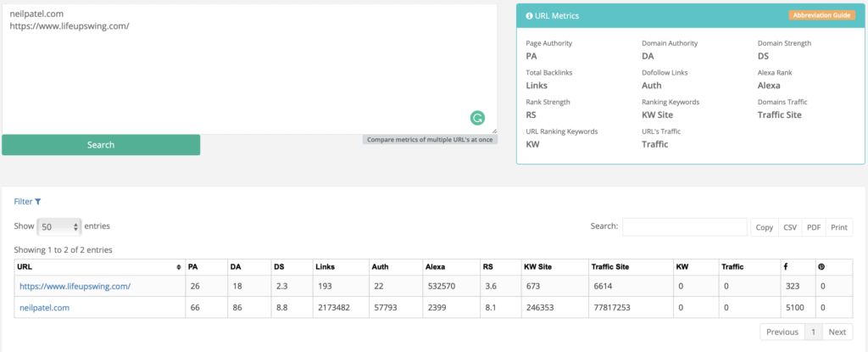Click the 'Dofollow Links' label in URL Metrics

665,73
